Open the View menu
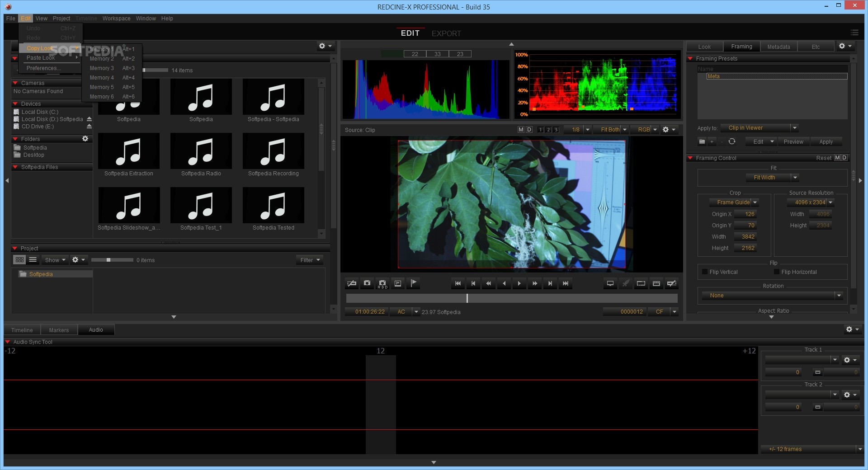Image resolution: width=868 pixels, height=470 pixels. [x=42, y=19]
